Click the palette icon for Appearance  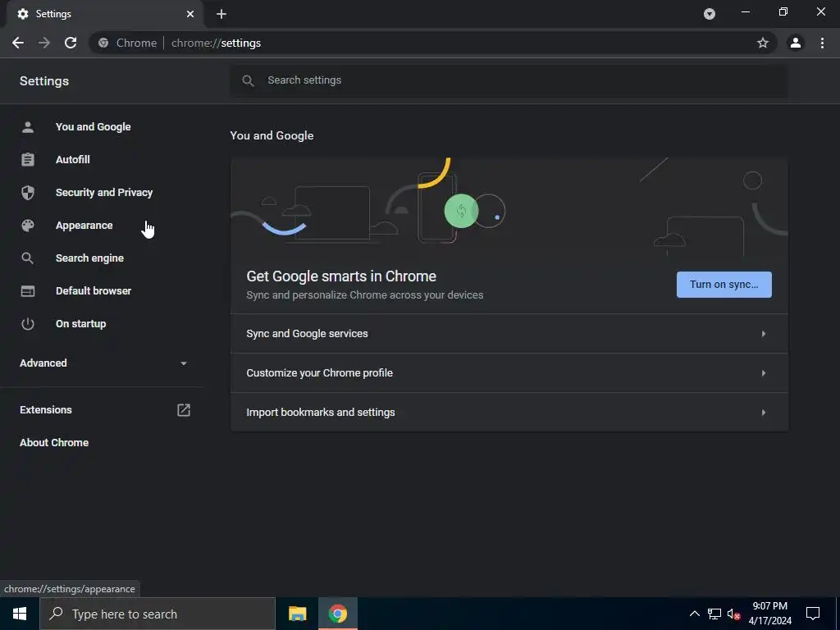(x=28, y=226)
